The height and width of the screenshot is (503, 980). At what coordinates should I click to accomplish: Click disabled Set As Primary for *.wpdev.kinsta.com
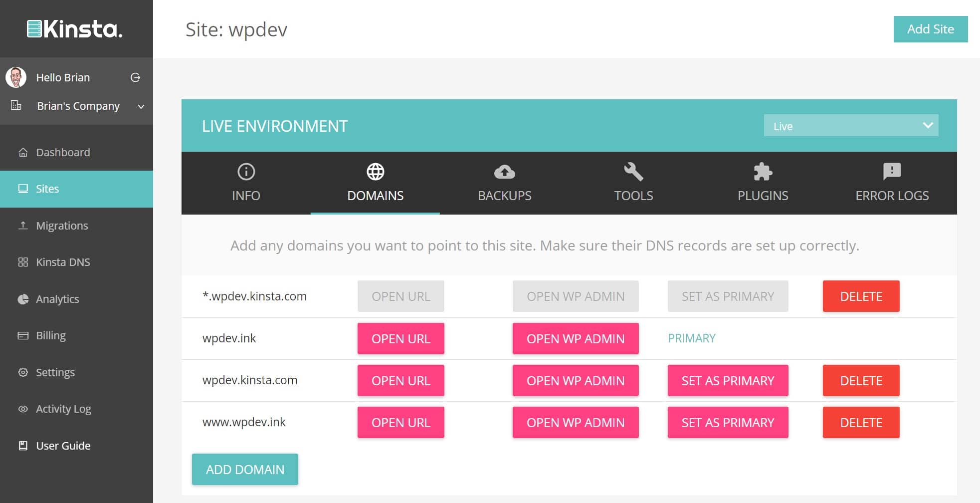pos(728,296)
